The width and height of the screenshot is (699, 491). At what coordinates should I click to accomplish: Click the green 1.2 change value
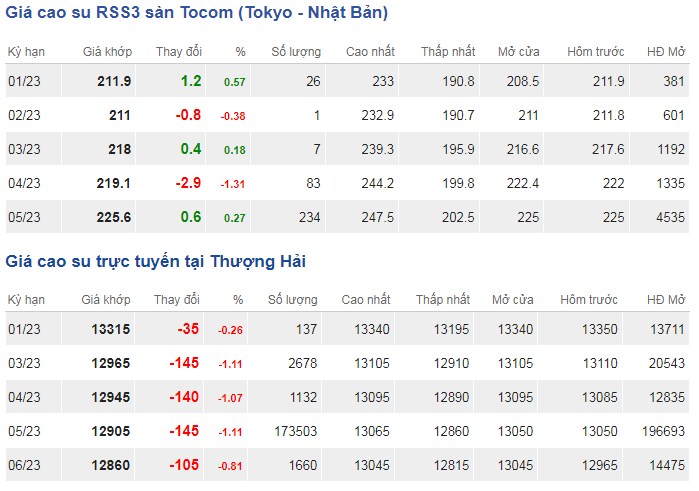coord(190,81)
